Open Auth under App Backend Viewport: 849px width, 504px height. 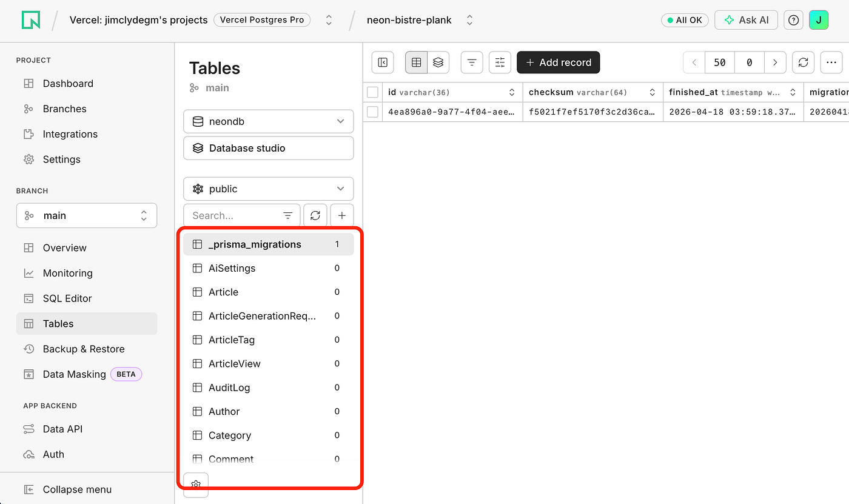coord(87,454)
